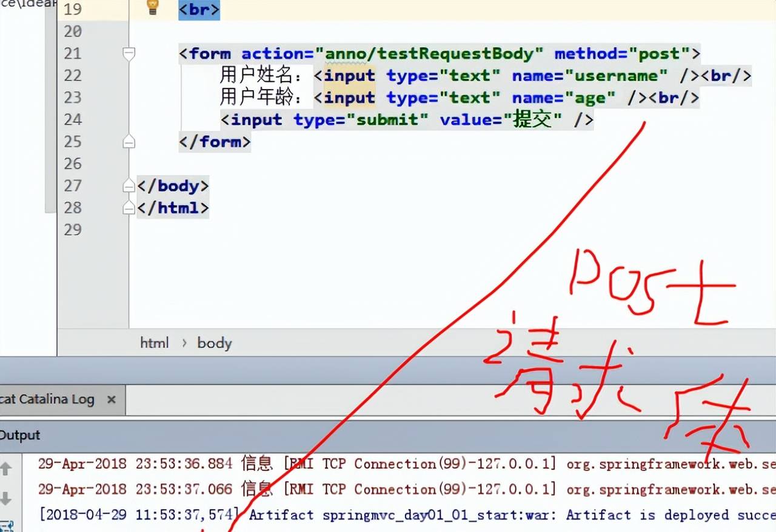Click the body breadcrumb
This screenshot has width=776, height=532.
pyautogui.click(x=215, y=343)
